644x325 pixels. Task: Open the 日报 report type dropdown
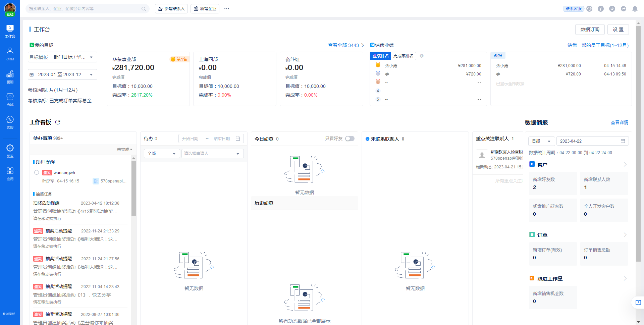541,141
